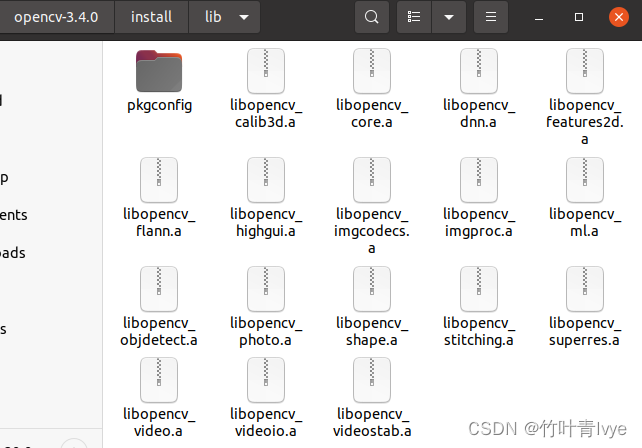Screen dimensions: 642x448
Task: Select the libopencv_video.a file icon
Action: click(159, 380)
